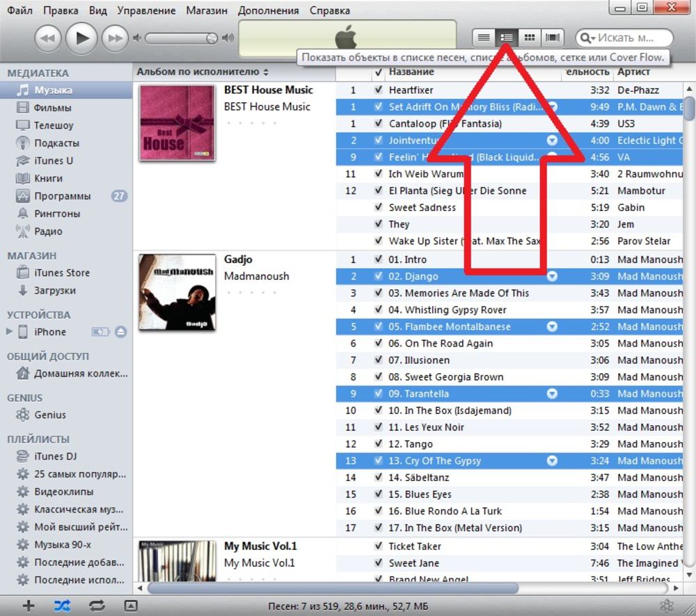696x616 pixels.
Task: Click the Gadjo album cover
Action: (177, 292)
